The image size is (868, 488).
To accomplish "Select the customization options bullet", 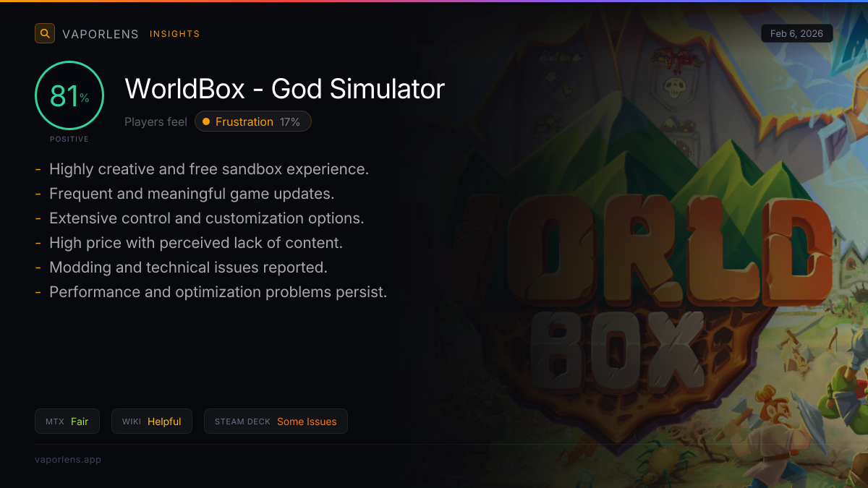I will point(207,218).
